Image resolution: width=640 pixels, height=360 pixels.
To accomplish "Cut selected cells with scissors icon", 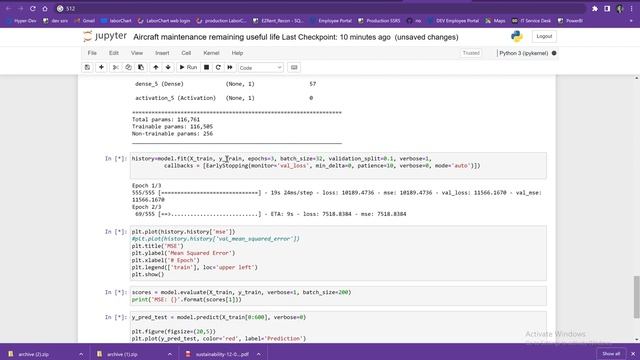I will coord(116,67).
